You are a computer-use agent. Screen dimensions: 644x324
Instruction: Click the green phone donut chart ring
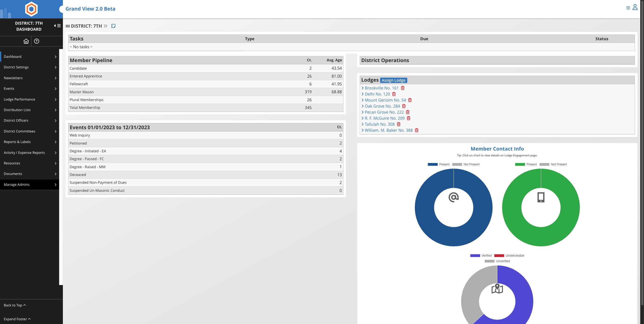coord(512,207)
